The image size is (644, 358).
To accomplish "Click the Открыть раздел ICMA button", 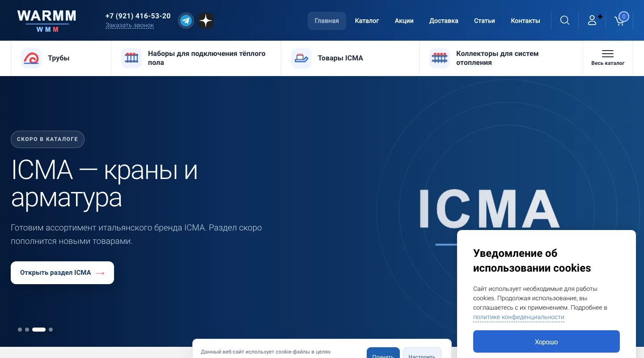I will point(62,273).
